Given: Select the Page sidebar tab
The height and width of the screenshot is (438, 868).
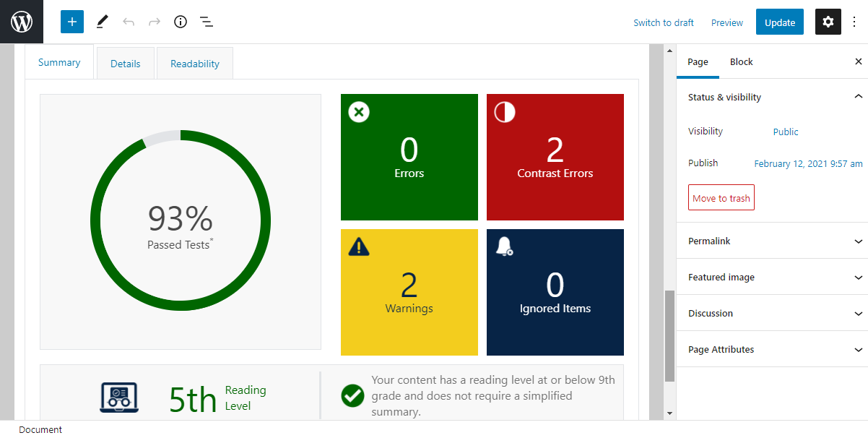Looking at the screenshot, I should pyautogui.click(x=698, y=61).
